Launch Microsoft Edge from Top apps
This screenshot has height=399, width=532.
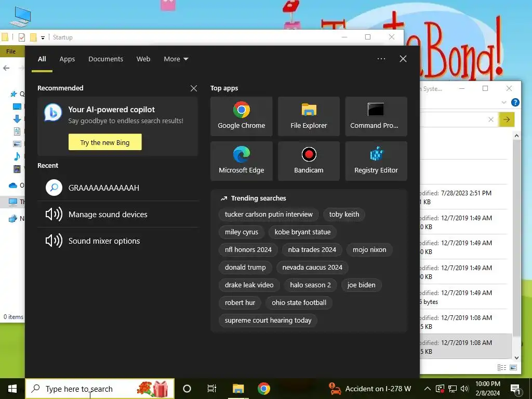click(x=241, y=161)
